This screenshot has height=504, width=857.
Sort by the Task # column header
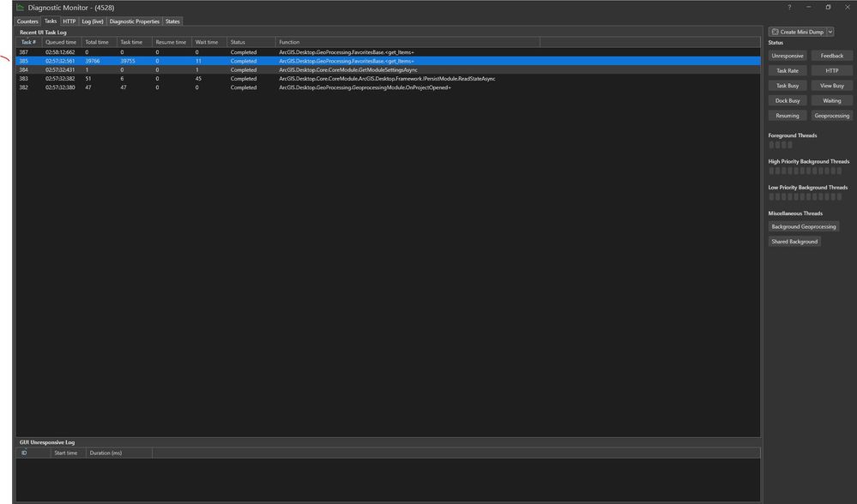pyautogui.click(x=28, y=42)
